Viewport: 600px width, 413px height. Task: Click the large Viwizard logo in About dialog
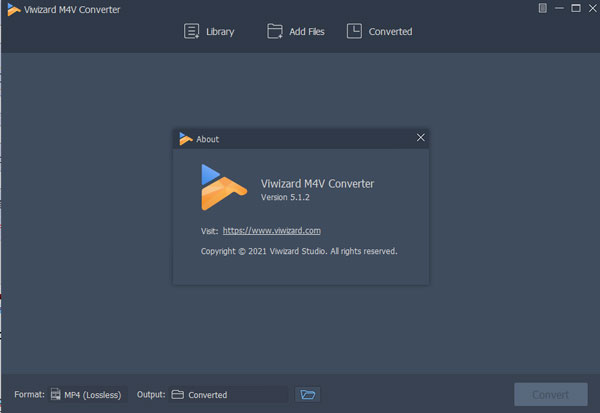224,187
